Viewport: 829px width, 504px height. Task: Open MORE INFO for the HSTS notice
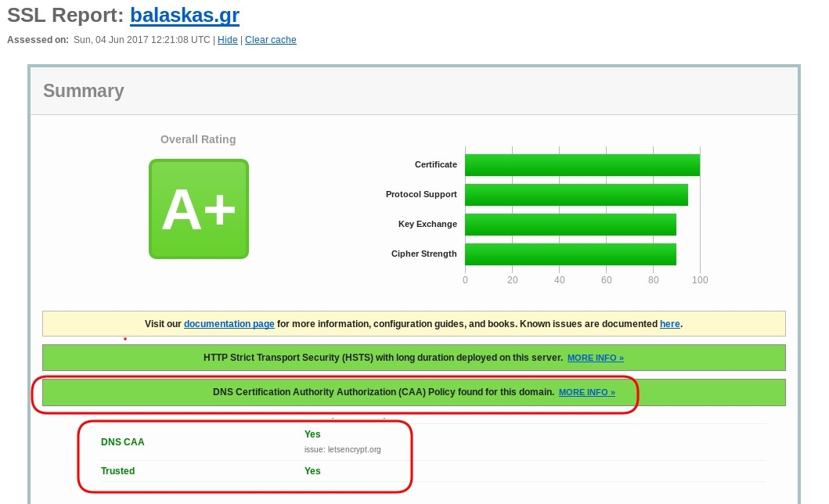595,358
